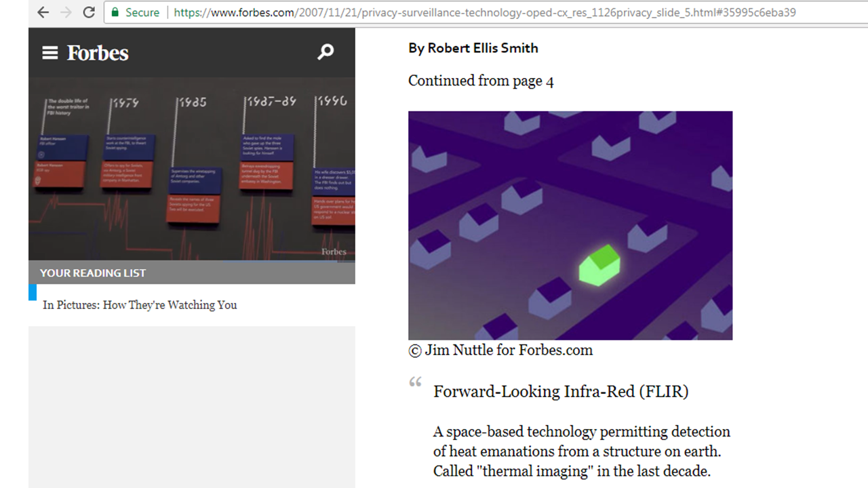Viewport: 868px width, 488px height.
Task: Open the Forbes hamburger menu
Action: tap(50, 53)
